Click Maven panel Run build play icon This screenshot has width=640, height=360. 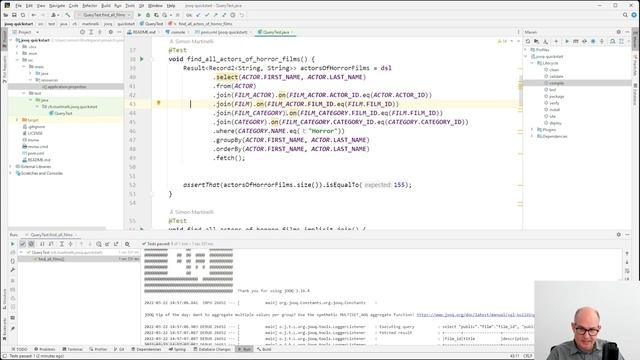tap(567, 41)
